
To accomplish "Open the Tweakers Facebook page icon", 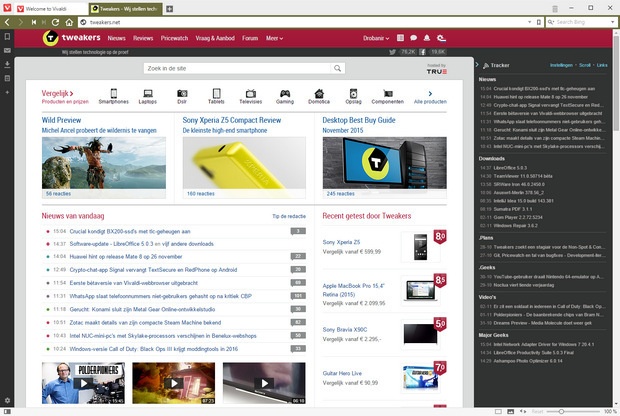I will click(x=422, y=52).
